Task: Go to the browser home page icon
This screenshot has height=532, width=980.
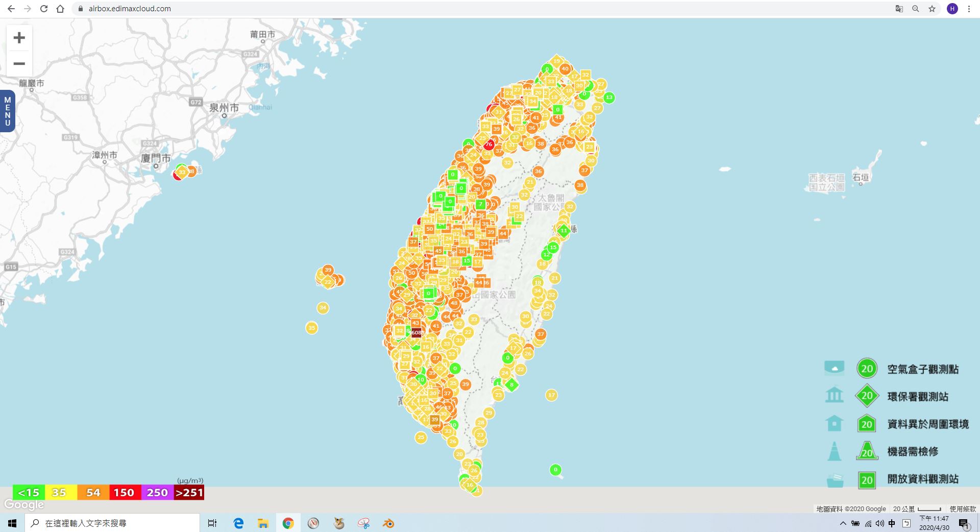Action: tap(60, 9)
